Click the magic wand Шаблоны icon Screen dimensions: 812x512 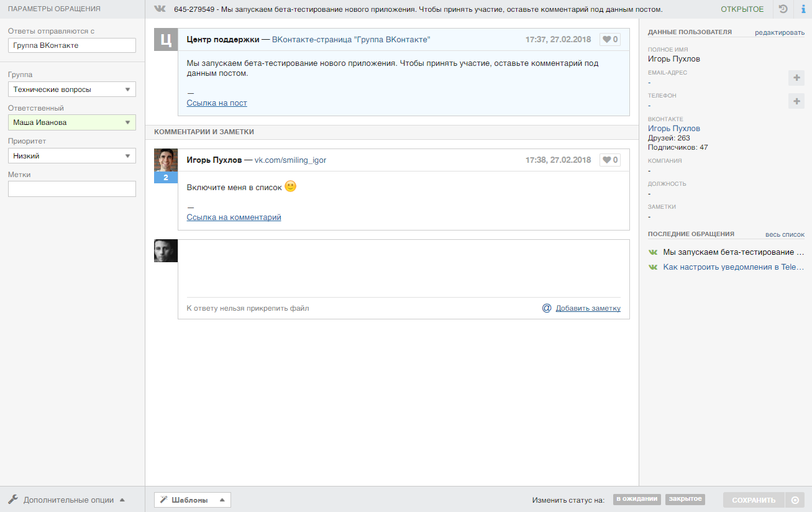[x=165, y=500]
